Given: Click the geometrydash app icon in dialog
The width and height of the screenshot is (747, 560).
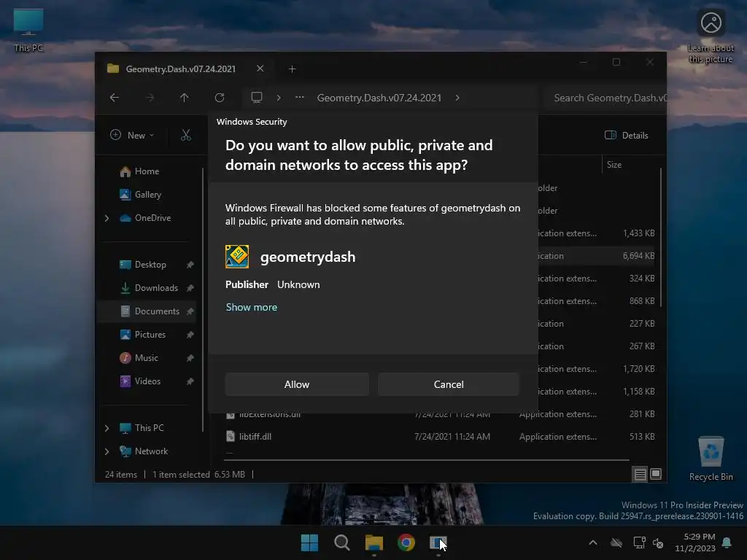Looking at the screenshot, I should tap(237, 257).
